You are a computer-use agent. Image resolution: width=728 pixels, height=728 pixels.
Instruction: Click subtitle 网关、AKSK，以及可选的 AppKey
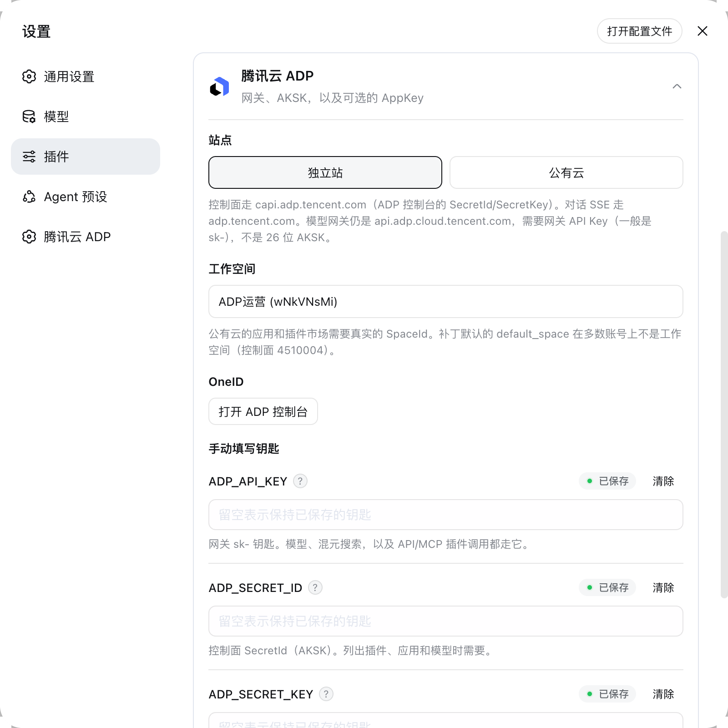click(x=332, y=98)
